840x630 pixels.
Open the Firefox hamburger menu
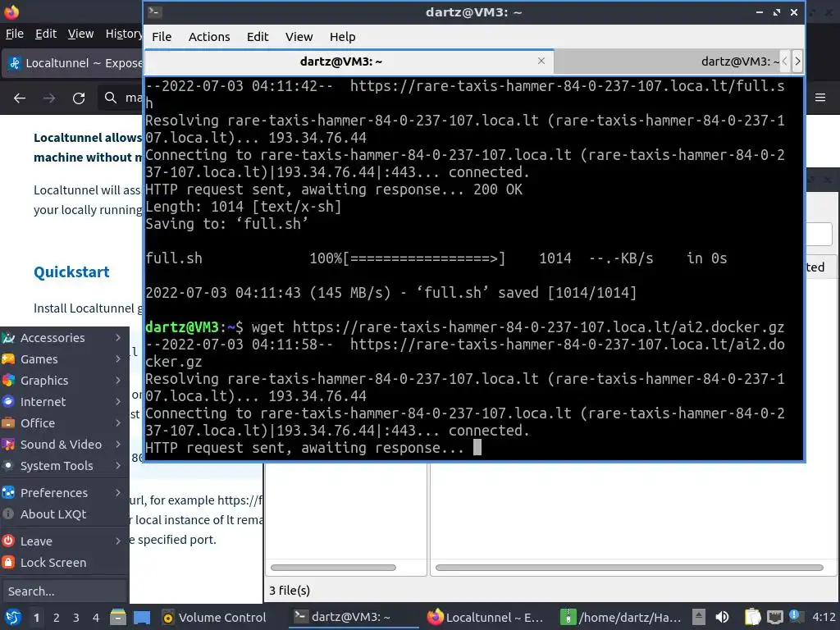tap(820, 98)
